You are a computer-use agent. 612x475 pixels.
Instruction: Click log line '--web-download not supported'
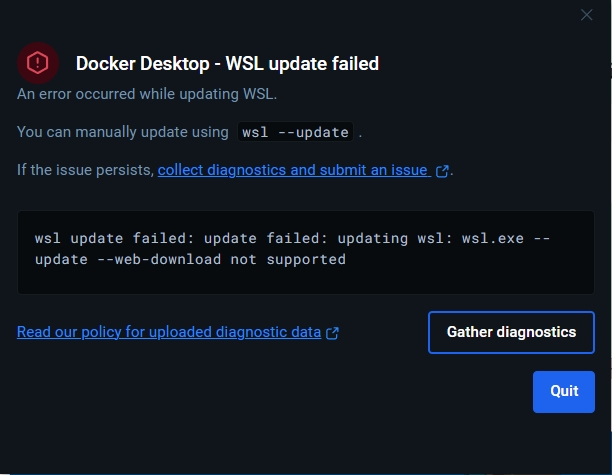pyautogui.click(x=190, y=260)
